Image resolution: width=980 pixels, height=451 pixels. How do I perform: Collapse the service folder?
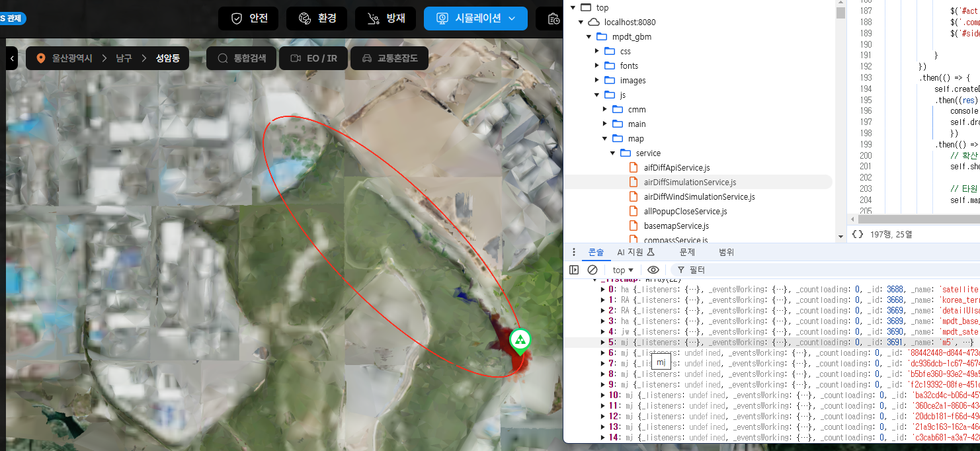pos(613,153)
